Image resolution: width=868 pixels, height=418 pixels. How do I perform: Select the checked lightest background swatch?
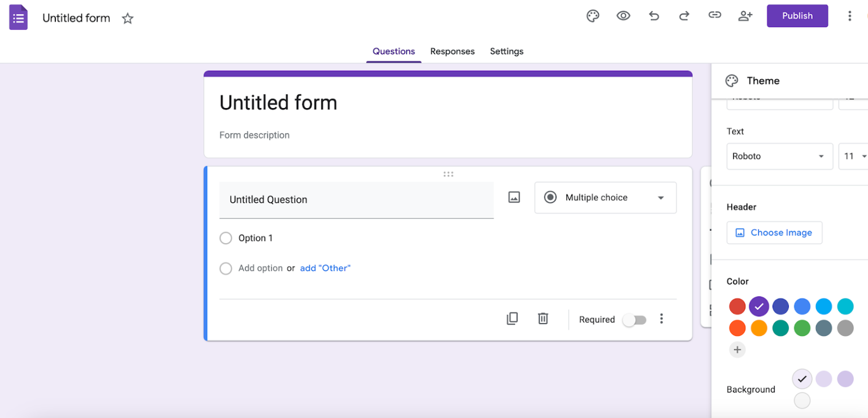point(802,379)
